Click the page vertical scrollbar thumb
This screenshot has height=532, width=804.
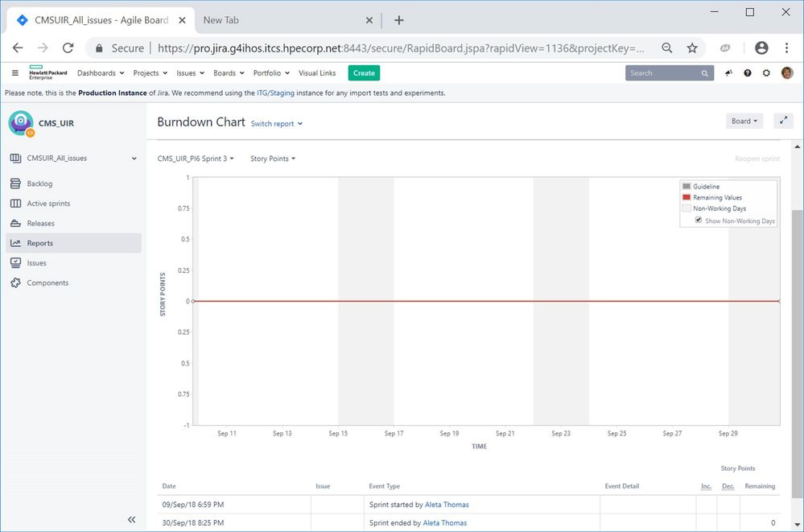tap(798, 353)
